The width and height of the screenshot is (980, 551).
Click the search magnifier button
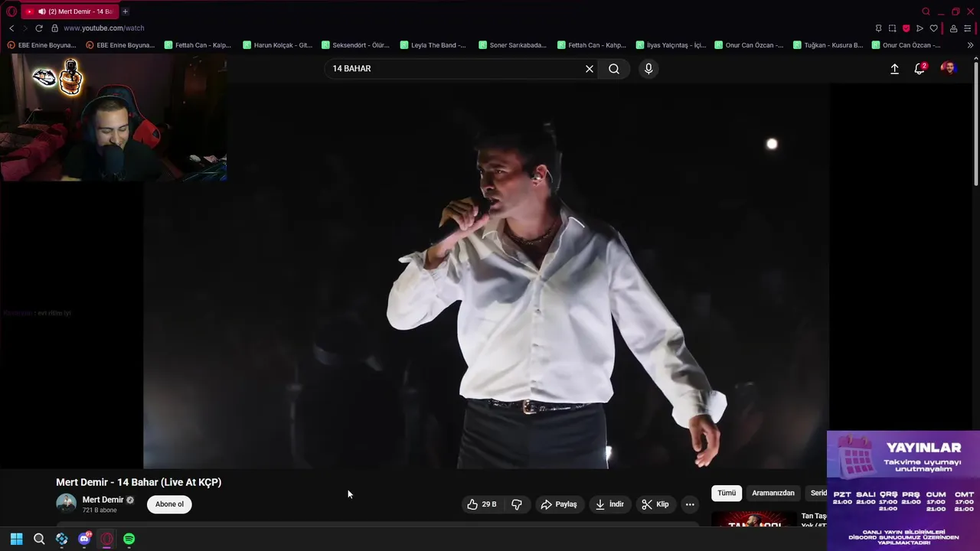coord(614,69)
